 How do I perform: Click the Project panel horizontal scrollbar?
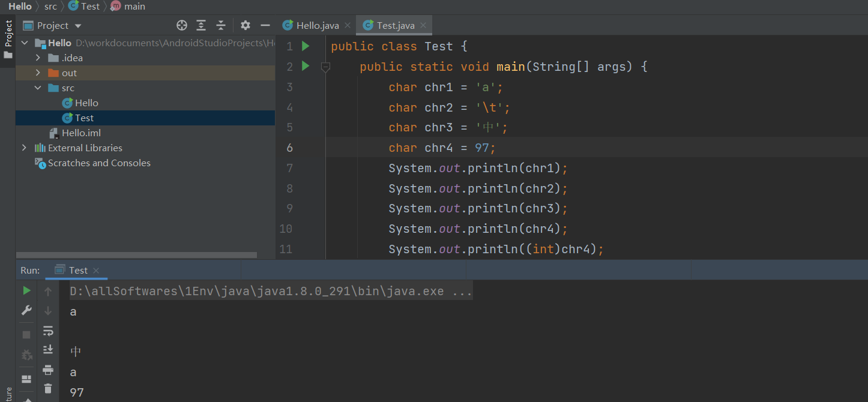pyautogui.click(x=136, y=255)
